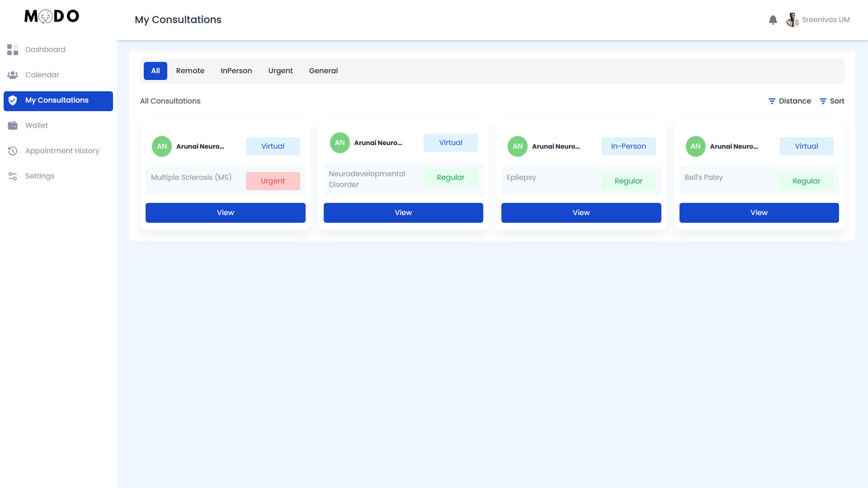Click the Settings sliders icon
Viewport: 868px width, 488px height.
[x=13, y=176]
